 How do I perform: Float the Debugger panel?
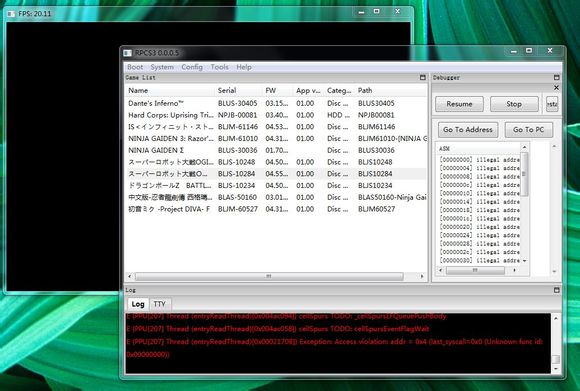click(x=556, y=77)
